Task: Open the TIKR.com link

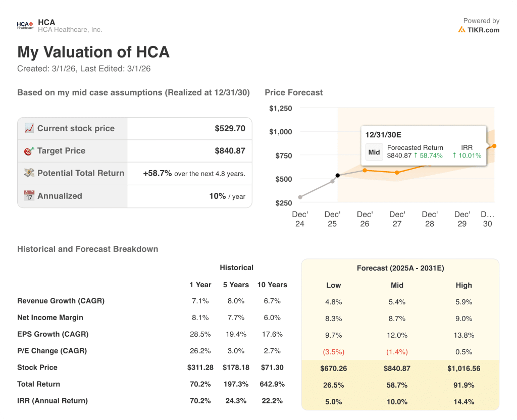Action: pyautogui.click(x=483, y=30)
